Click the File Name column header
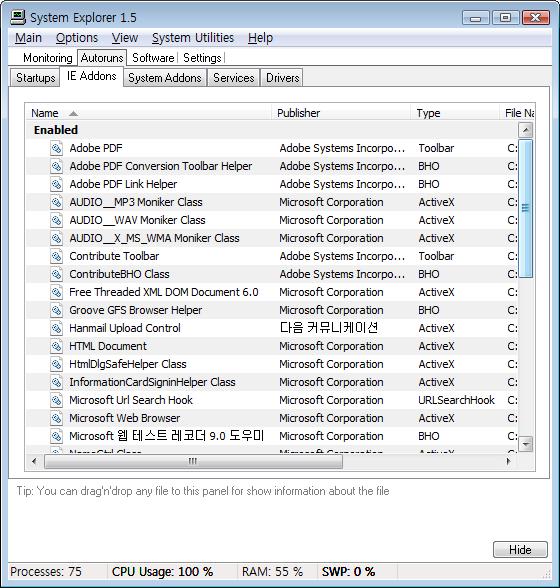This screenshot has width=560, height=588. pos(518,113)
